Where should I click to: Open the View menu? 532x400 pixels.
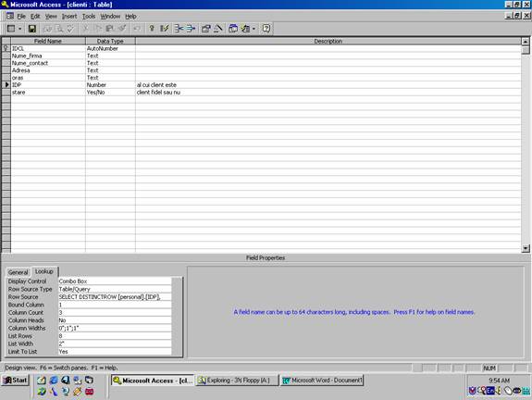51,17
